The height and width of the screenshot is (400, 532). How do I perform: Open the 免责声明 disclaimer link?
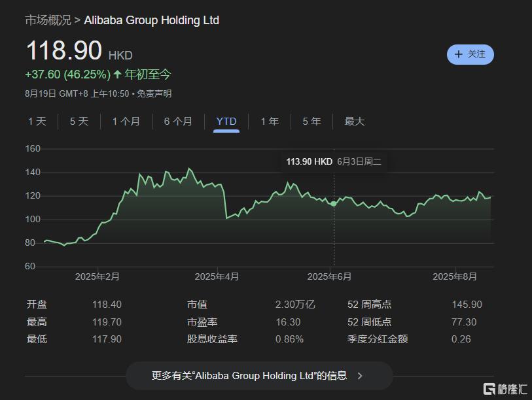(154, 93)
